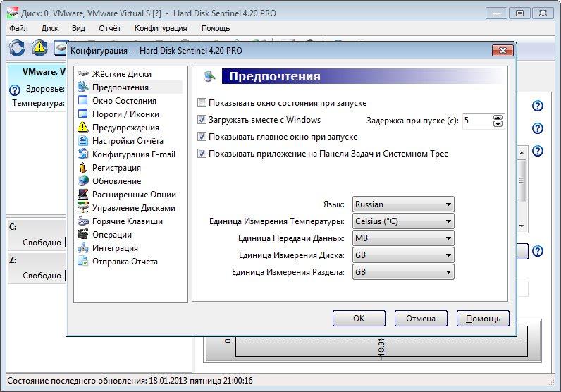Click the scrollbar thumb in the main window
561x392 pixels.
click(522, 180)
